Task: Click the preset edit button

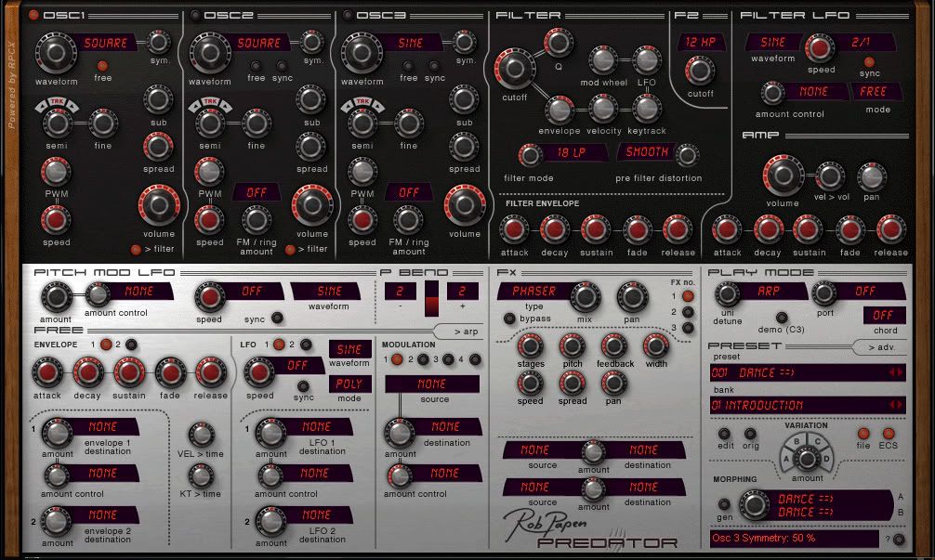Action: coord(725,434)
